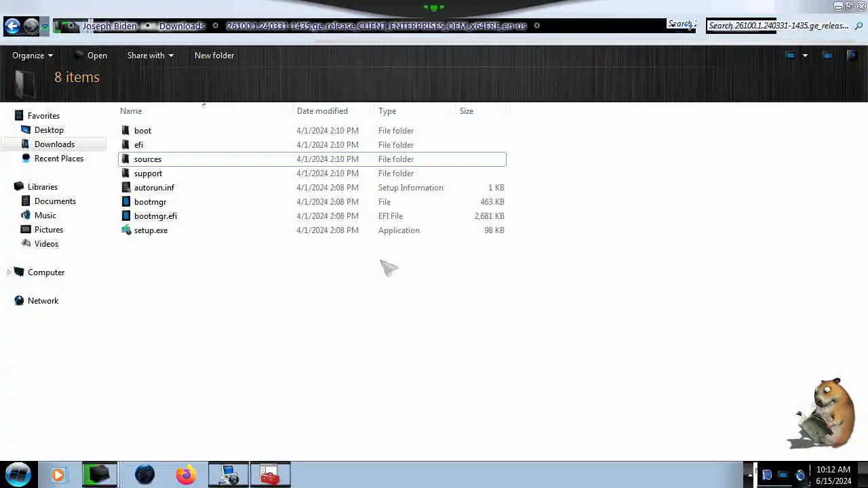
Task: Click the volume speaker tray icon
Action: [800, 475]
